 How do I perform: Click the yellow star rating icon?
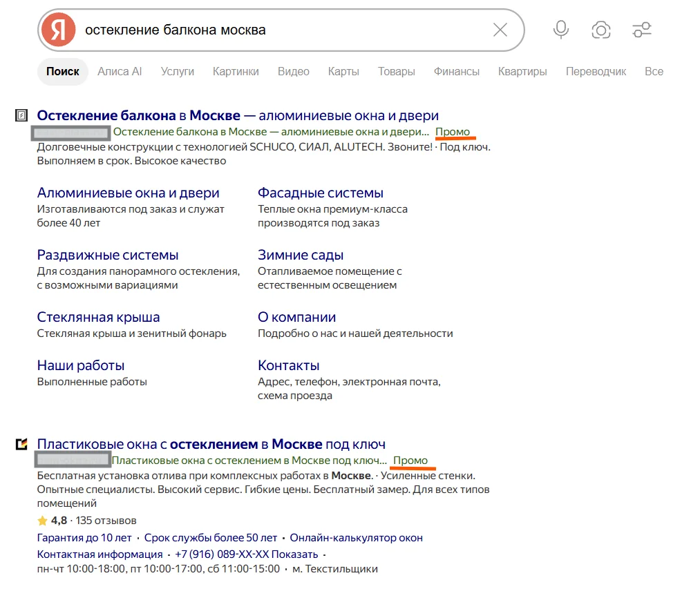tap(42, 521)
